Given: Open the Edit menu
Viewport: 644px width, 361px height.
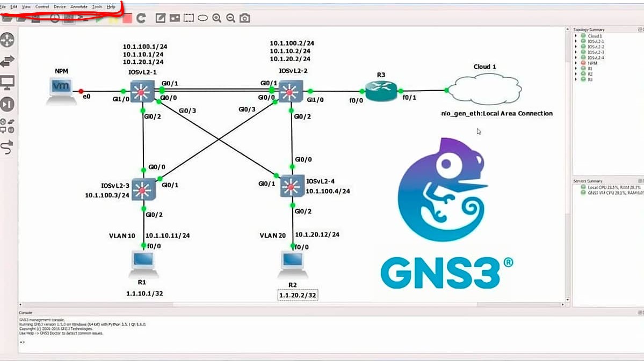Looking at the screenshot, I should [13, 7].
